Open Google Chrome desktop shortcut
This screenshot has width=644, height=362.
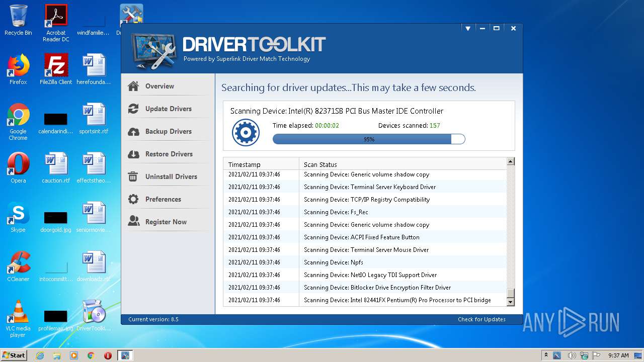(x=18, y=122)
